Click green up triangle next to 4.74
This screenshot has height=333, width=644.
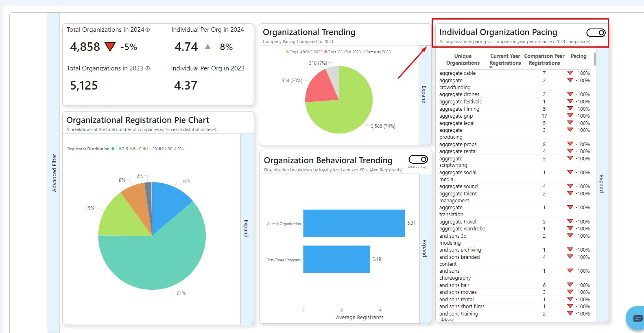(x=208, y=47)
